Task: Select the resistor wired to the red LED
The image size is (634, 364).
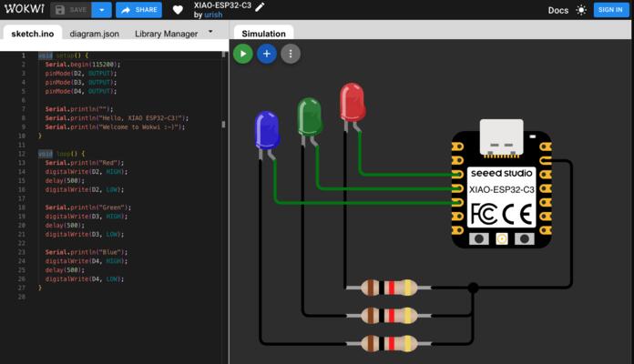Action: (388, 288)
